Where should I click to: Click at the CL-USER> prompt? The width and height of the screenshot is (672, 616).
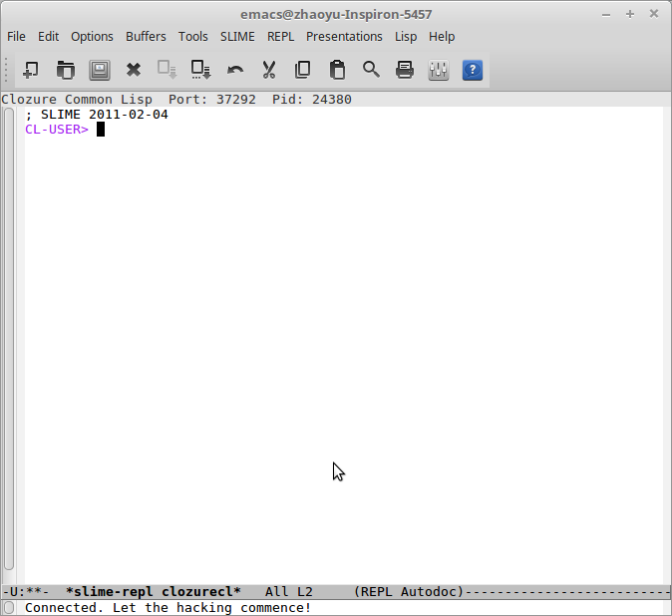(57, 130)
